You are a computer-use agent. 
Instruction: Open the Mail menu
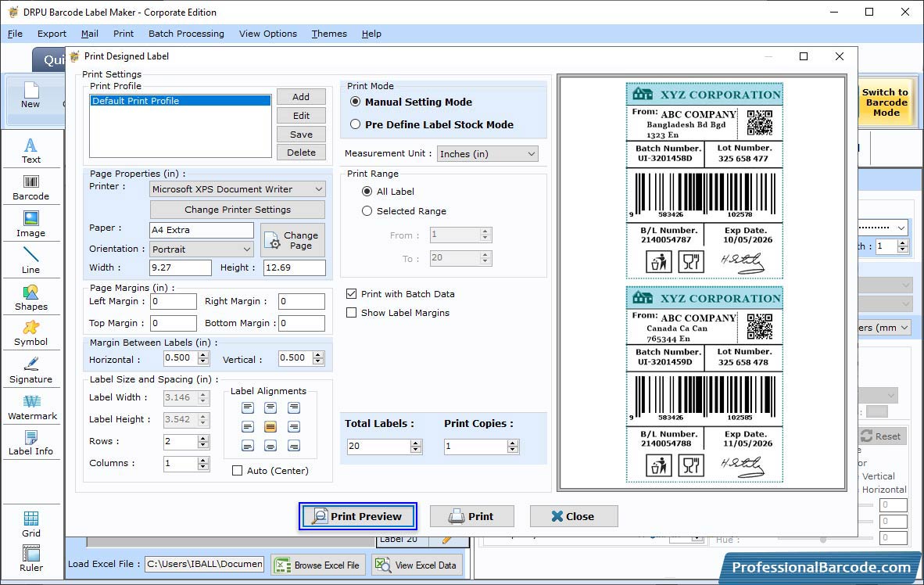click(x=90, y=34)
